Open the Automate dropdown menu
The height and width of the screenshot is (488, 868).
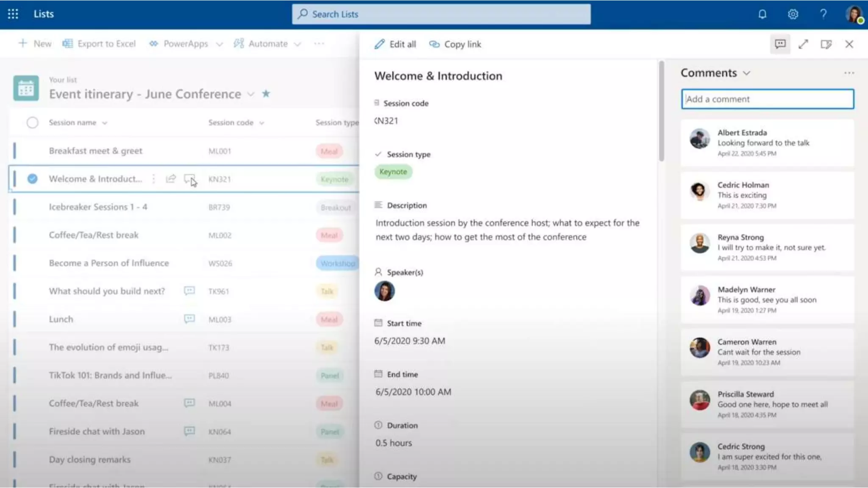pos(297,44)
